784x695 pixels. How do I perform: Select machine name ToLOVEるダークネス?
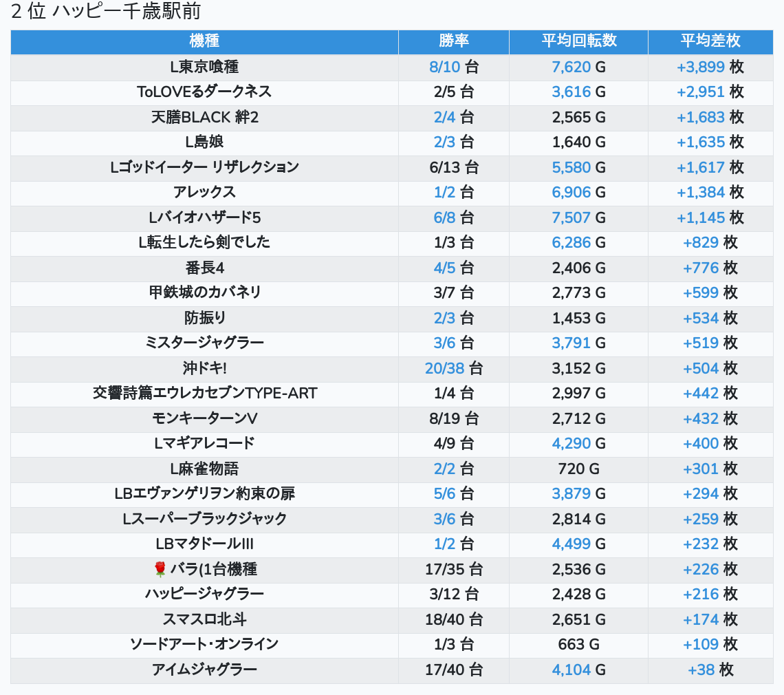204,92
